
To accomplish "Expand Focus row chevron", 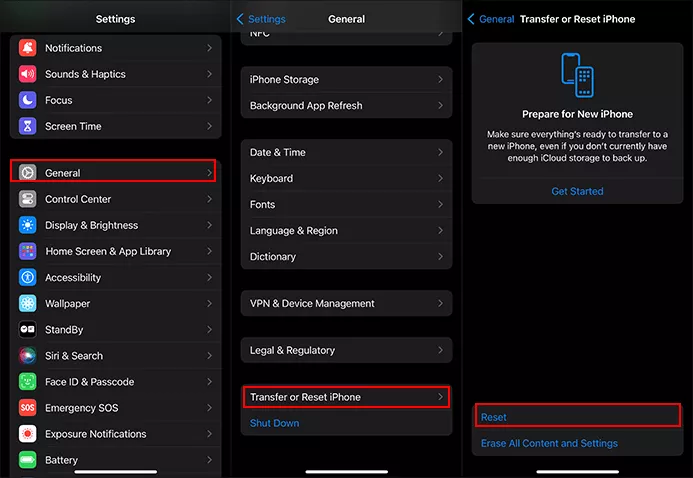I will point(209,100).
